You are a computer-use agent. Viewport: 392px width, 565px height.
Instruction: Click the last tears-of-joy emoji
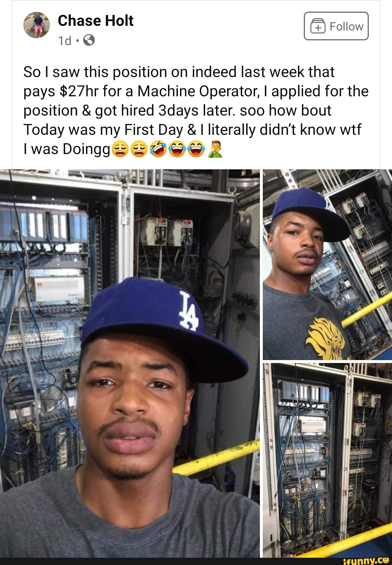coord(196,149)
